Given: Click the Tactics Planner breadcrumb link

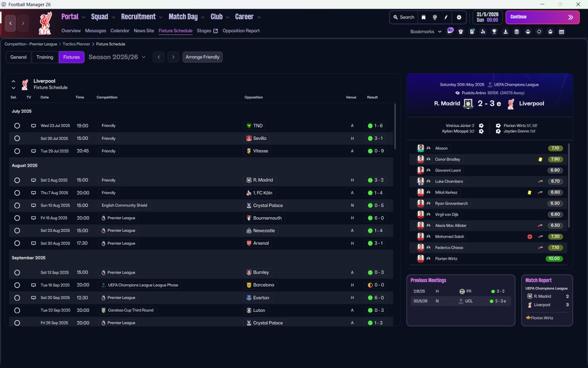Looking at the screenshot, I should click(x=76, y=44).
